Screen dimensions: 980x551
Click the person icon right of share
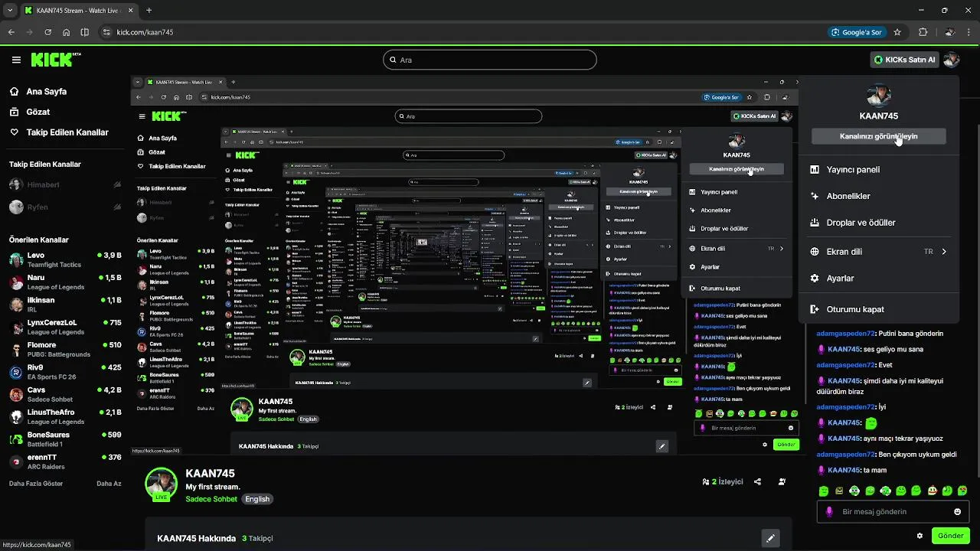782,481
